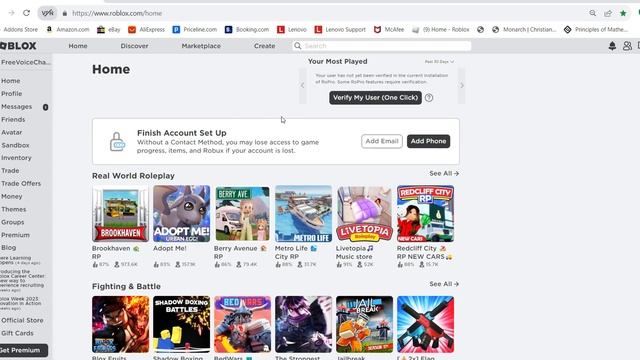Open the Discover tab
This screenshot has width=640, height=360.
[134, 46]
